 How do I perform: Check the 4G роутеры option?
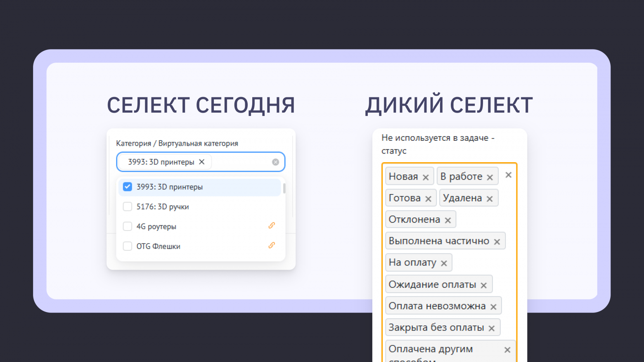tap(128, 226)
